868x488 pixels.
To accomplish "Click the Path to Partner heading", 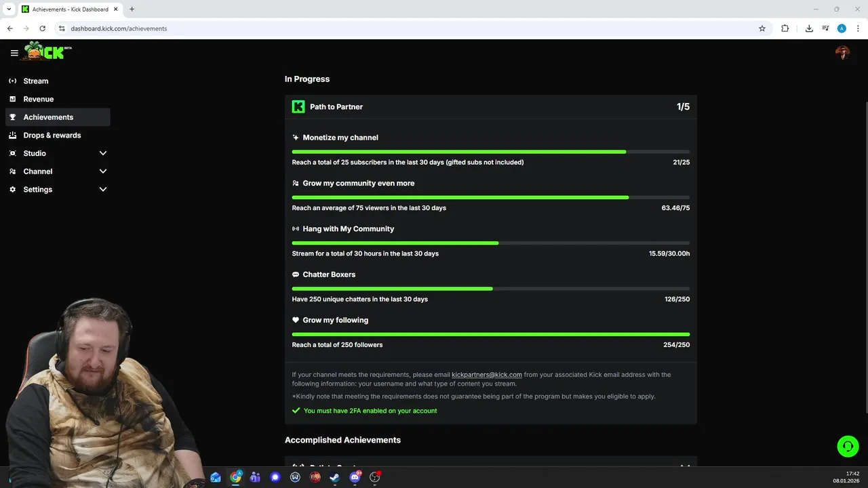I will 336,106.
